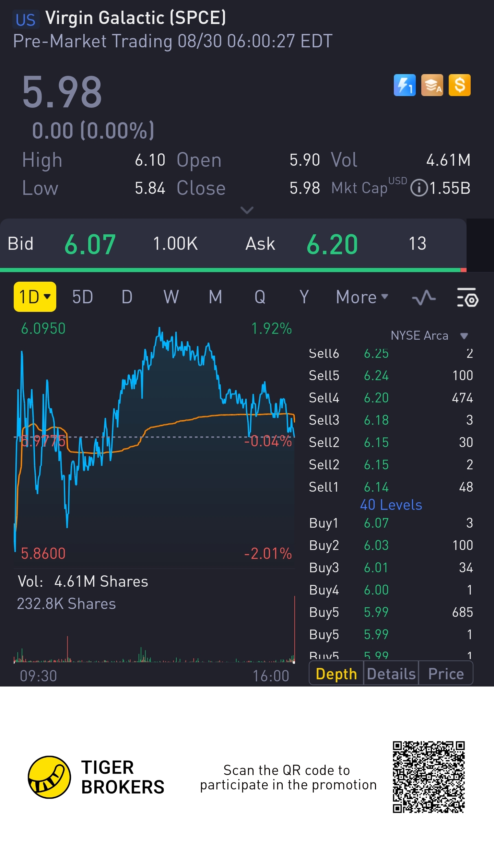Tap the Mkt Cap 1.55B value
The width and height of the screenshot is (494, 868).
(450, 188)
